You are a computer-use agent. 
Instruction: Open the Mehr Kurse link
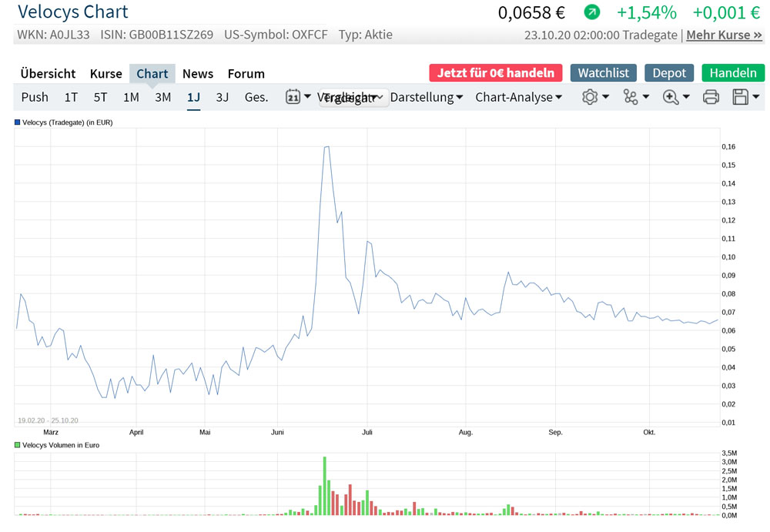coord(724,35)
